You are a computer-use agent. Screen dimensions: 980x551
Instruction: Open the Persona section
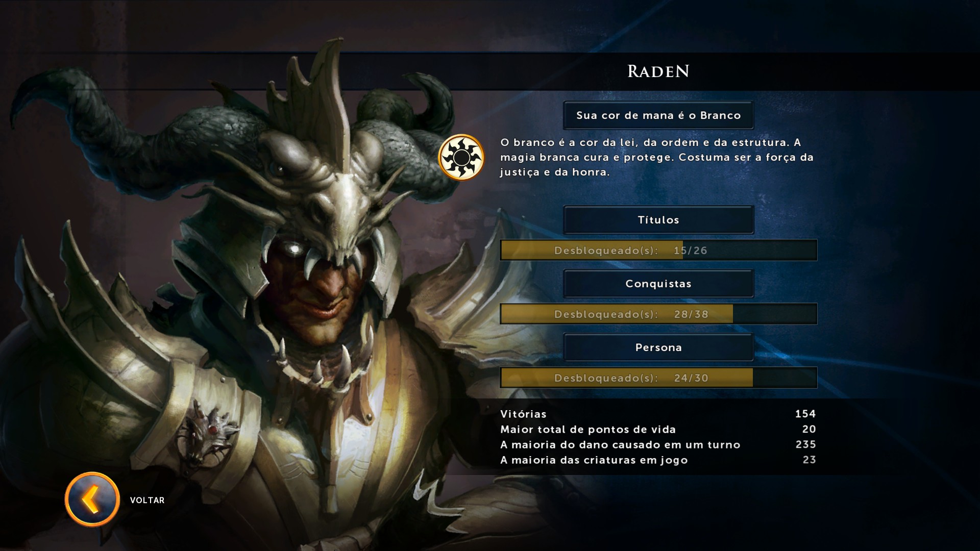point(658,347)
